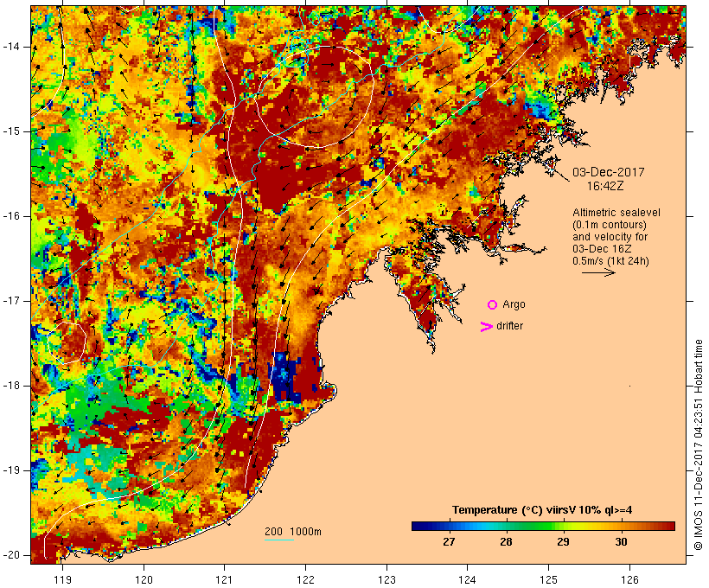This screenshot has width=709, height=588.
Task: Click longitude axis label 121
Action: tap(224, 580)
